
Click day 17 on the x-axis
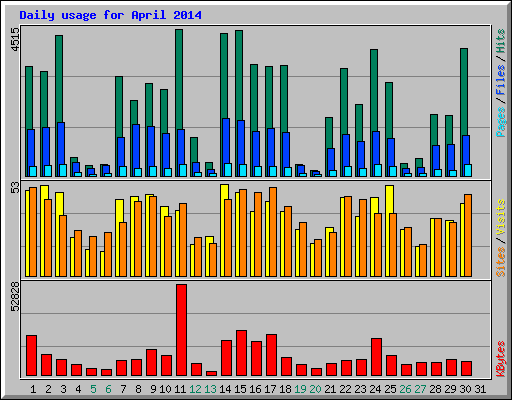pyautogui.click(x=270, y=389)
